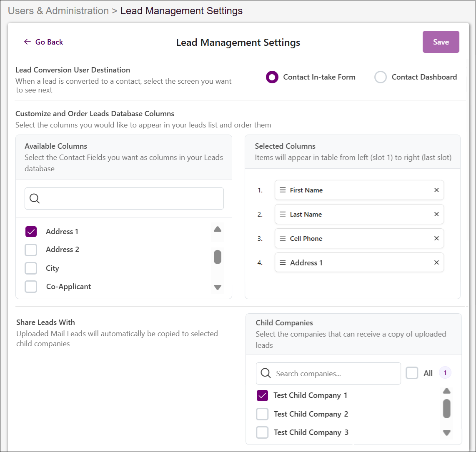Check the Co-Applicant column checkbox
Viewport: 476px width, 452px height.
coord(31,286)
